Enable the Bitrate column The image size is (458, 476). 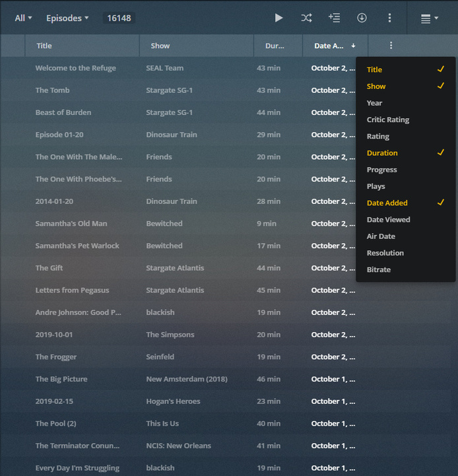(x=405, y=269)
